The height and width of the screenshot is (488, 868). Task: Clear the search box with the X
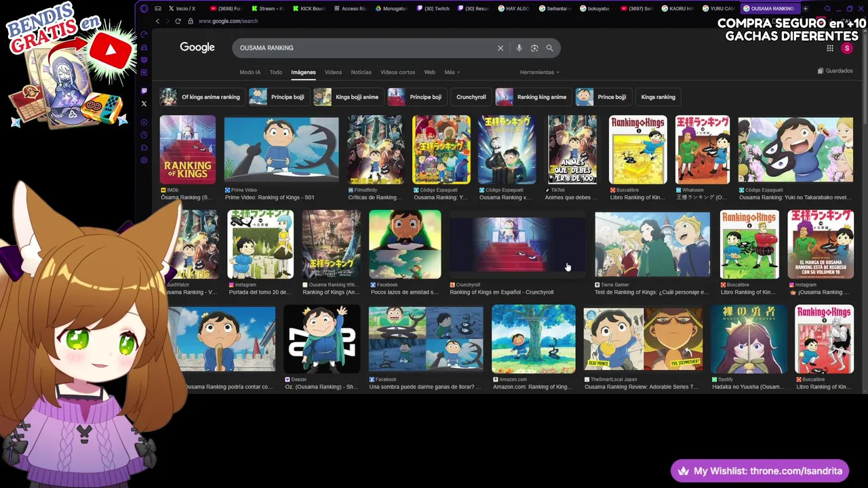point(500,48)
